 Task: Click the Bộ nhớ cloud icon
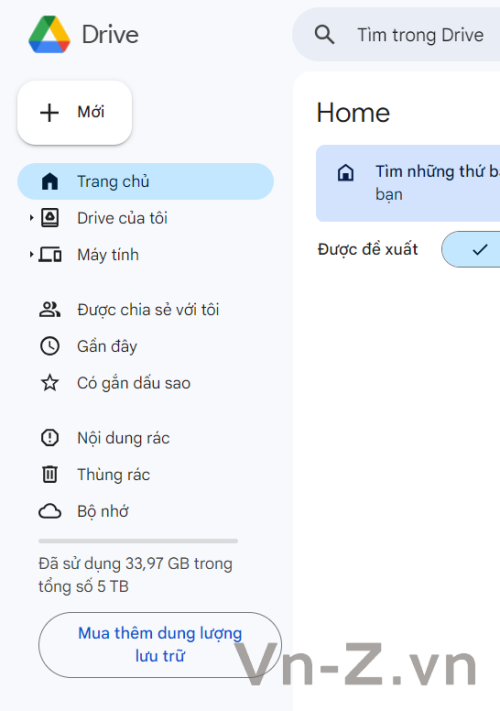pos(49,511)
